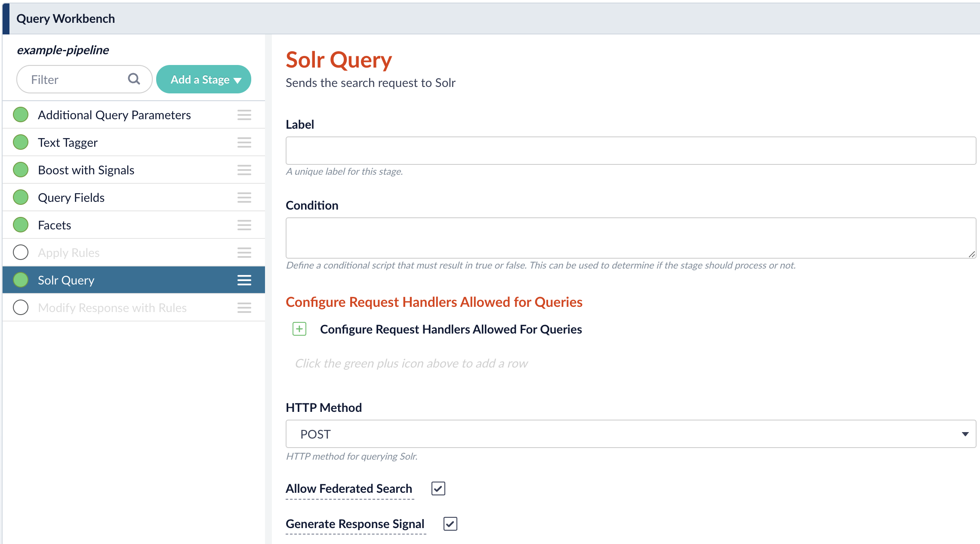Viewport: 980px width, 544px height.
Task: Click the drag handle next to Solr Query stage
Action: coord(244,280)
